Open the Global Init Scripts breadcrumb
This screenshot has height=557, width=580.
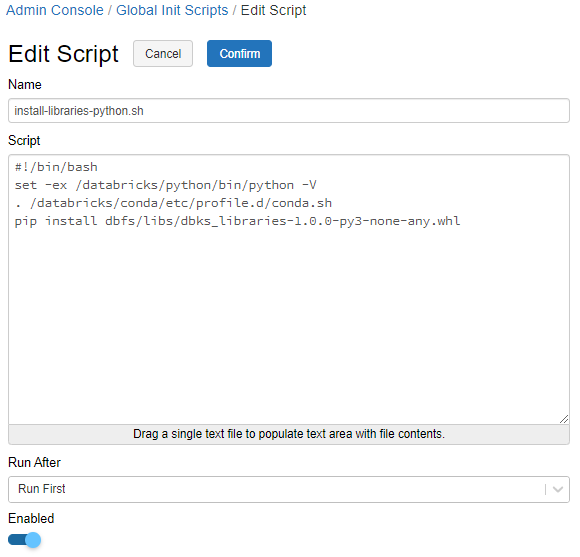point(172,10)
